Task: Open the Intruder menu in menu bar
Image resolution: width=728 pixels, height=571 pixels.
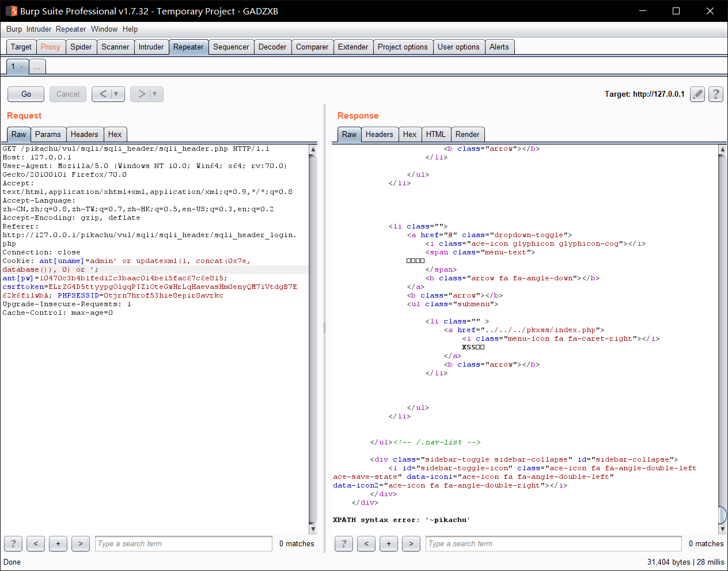Action: (x=39, y=29)
